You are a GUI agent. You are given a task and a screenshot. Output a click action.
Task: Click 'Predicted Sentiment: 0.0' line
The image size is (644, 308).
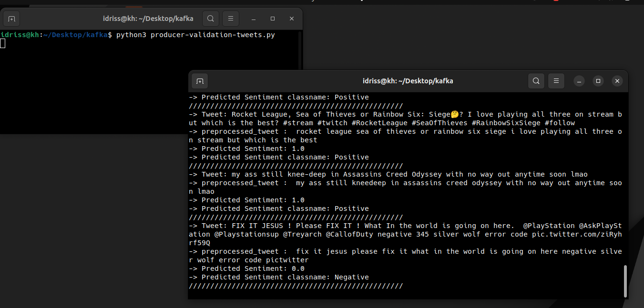(x=246, y=269)
